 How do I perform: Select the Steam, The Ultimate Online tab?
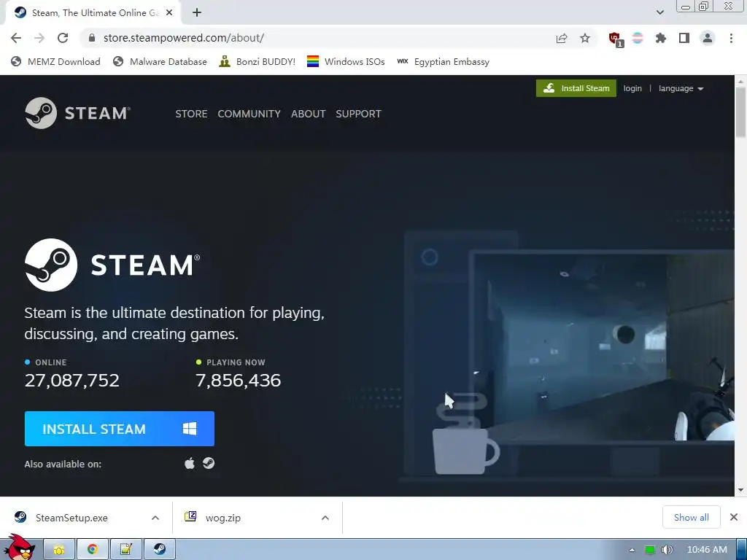tap(93, 13)
